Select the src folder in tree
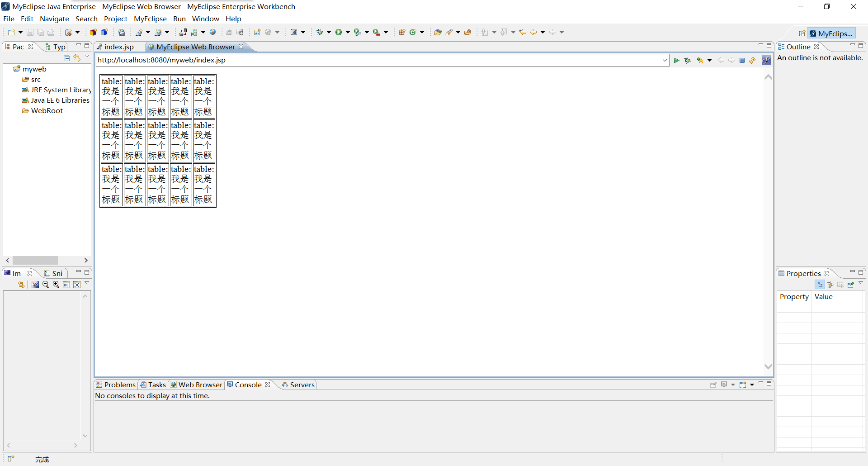 (31, 79)
